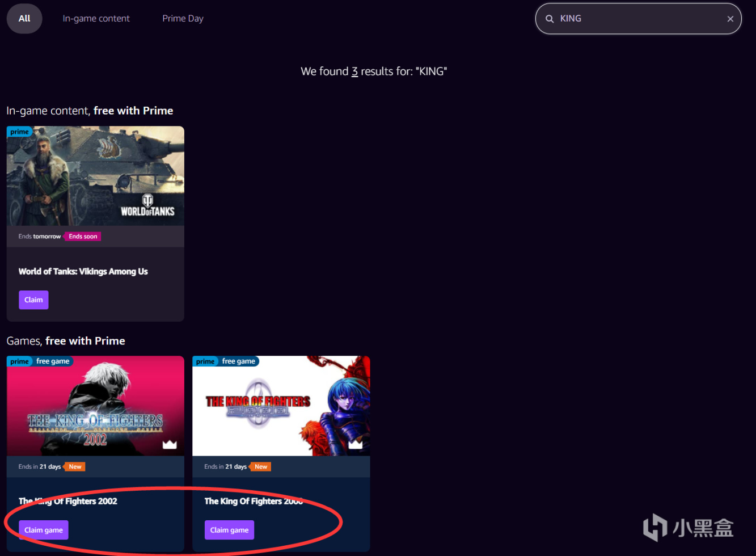Click 'Ends in 21 days' on KOF 2002 card

(x=40, y=467)
